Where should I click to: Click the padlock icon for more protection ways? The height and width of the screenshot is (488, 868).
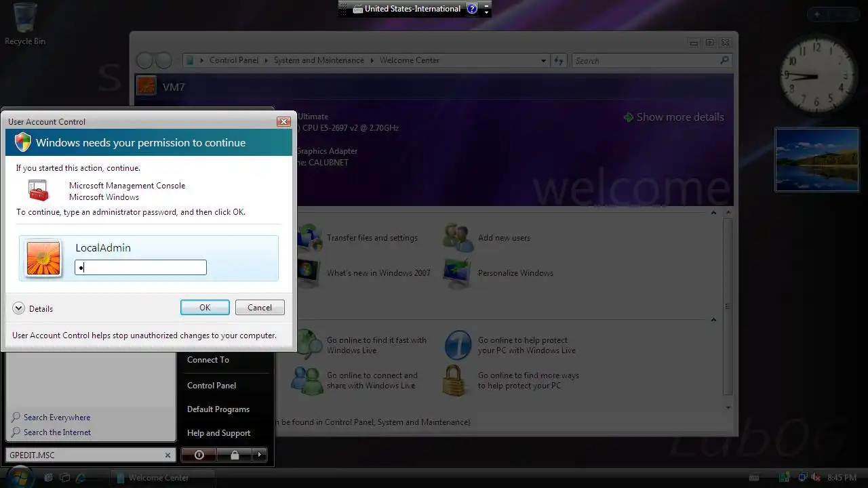[x=456, y=380]
